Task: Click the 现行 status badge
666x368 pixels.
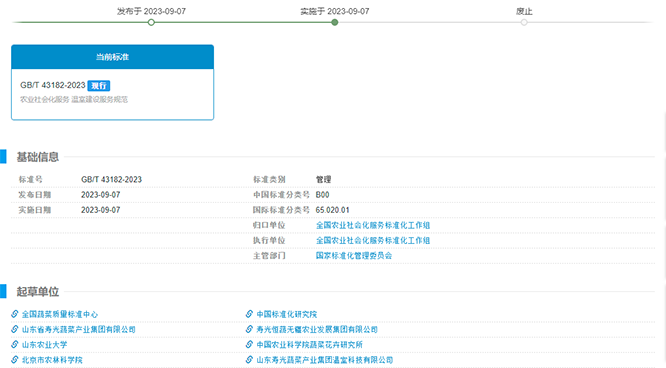Action: tap(99, 86)
